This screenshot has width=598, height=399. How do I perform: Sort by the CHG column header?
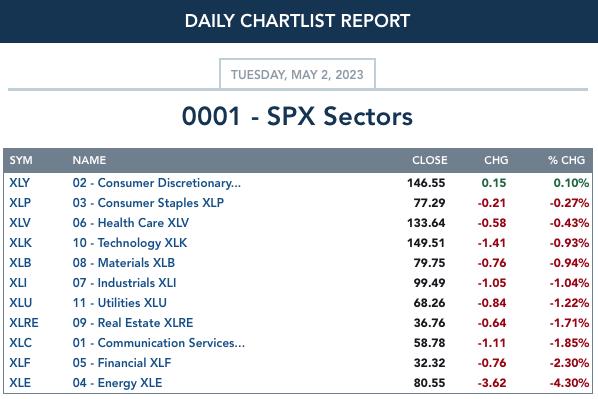pyautogui.click(x=496, y=160)
